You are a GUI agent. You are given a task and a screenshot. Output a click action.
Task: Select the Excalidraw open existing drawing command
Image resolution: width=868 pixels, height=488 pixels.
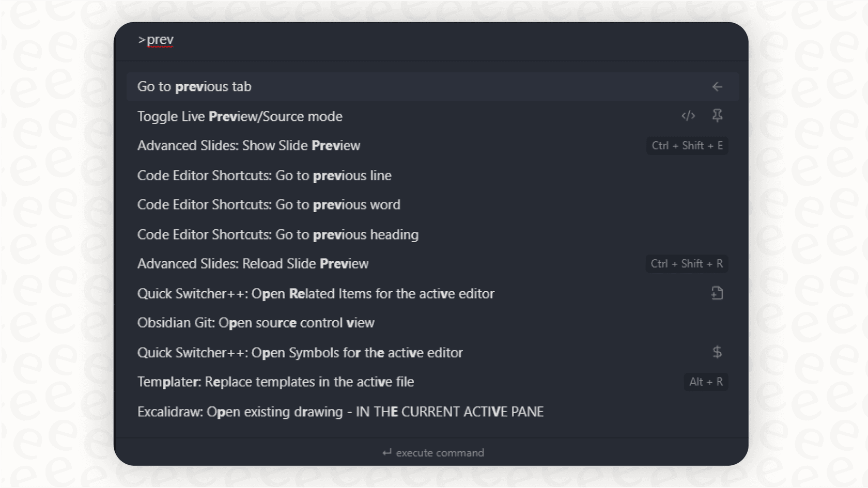click(x=340, y=412)
